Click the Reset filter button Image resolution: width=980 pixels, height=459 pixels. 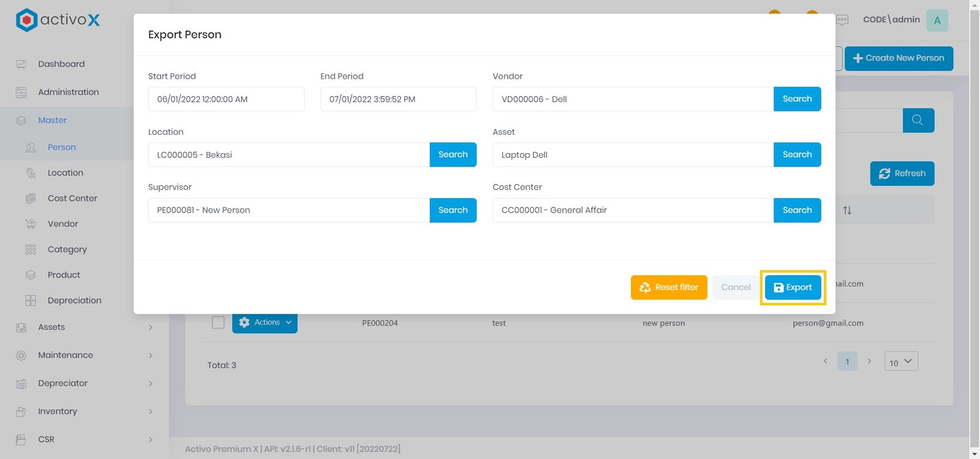pyautogui.click(x=669, y=287)
